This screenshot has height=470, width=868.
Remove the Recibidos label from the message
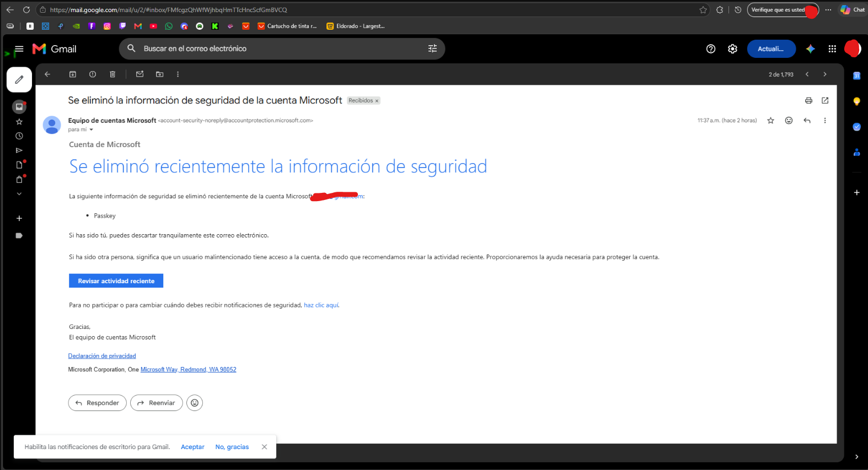[x=377, y=101]
